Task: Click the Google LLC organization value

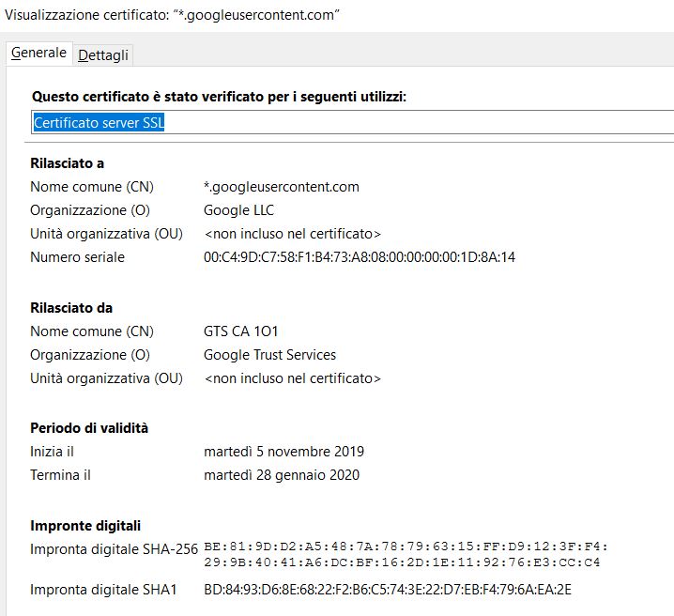Action: tap(238, 210)
